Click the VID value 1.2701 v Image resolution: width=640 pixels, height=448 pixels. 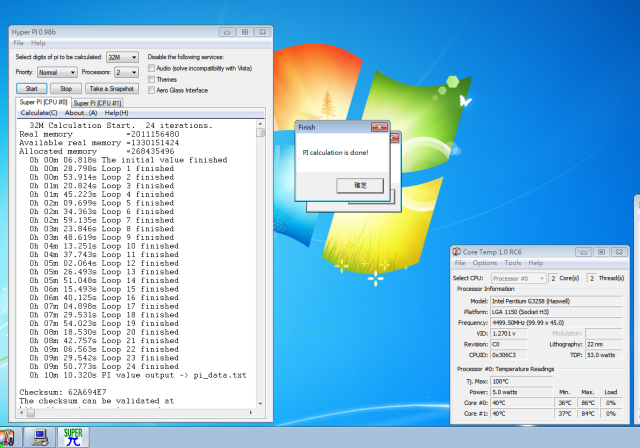[x=509, y=333]
